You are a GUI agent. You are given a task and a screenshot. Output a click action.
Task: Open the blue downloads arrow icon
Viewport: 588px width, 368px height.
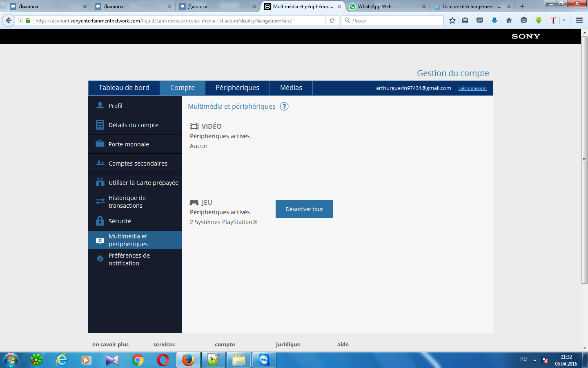coord(494,20)
